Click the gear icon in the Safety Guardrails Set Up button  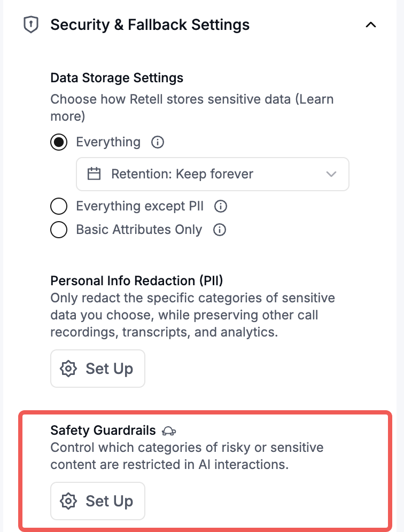click(x=68, y=501)
